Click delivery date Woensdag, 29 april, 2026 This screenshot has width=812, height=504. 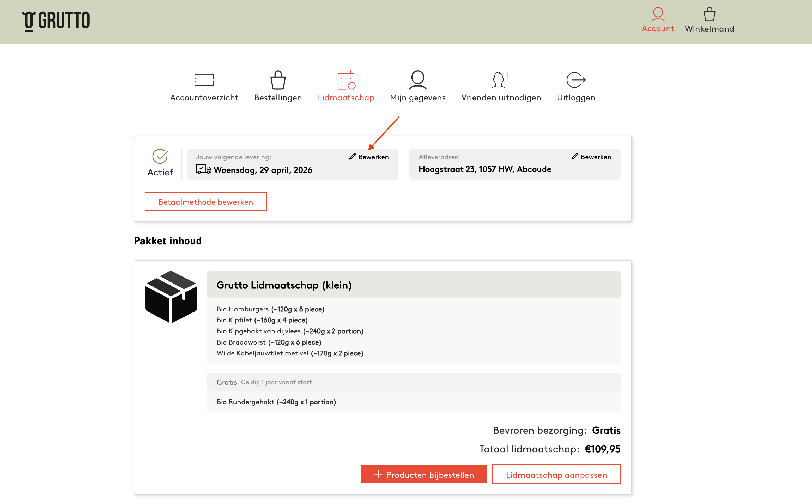coord(263,170)
